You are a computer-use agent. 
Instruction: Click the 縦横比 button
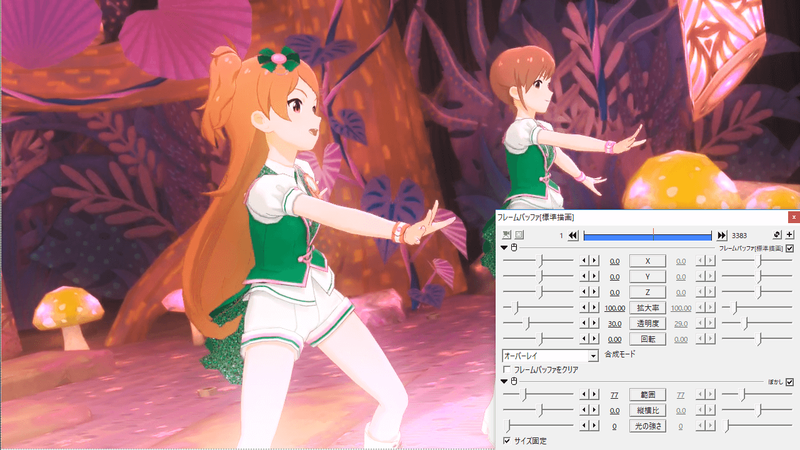647,410
